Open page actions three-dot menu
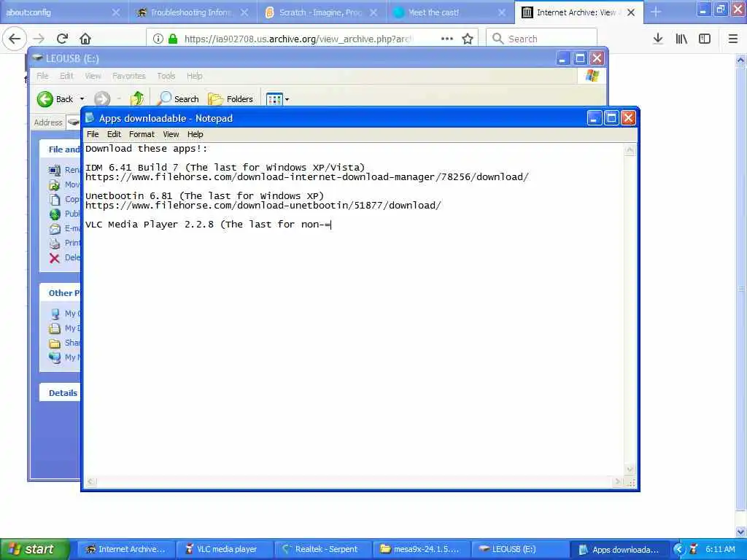The image size is (747, 560). tap(447, 39)
